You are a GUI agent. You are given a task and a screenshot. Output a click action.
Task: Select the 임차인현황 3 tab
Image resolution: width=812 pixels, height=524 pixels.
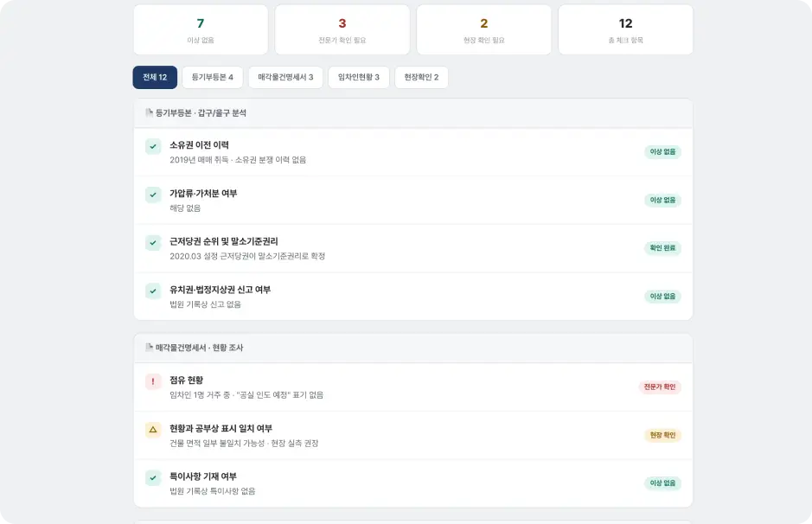coord(358,77)
